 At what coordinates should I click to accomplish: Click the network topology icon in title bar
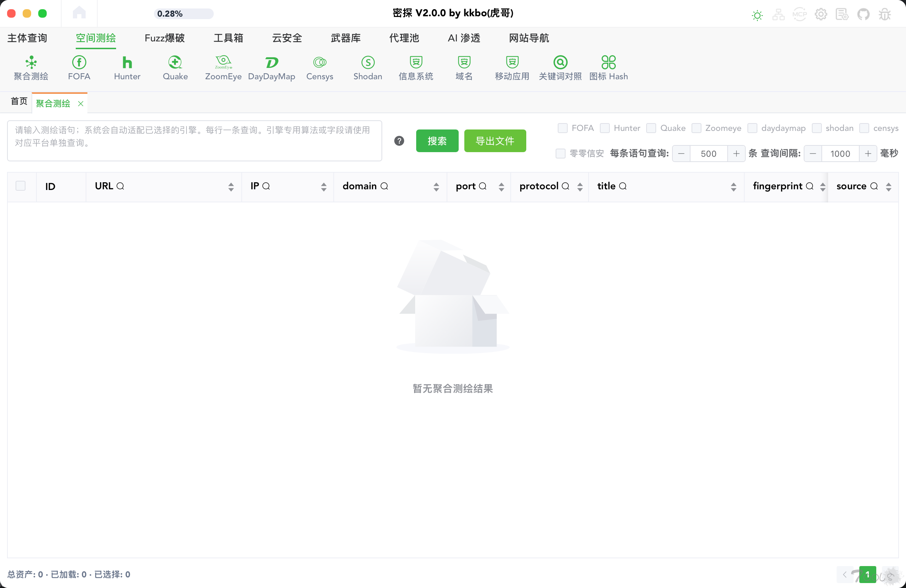pyautogui.click(x=779, y=15)
